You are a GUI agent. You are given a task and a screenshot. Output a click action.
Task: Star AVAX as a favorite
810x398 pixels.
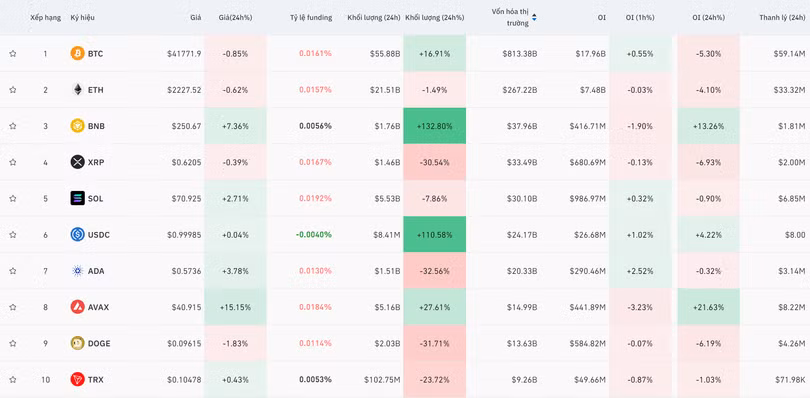[13, 307]
